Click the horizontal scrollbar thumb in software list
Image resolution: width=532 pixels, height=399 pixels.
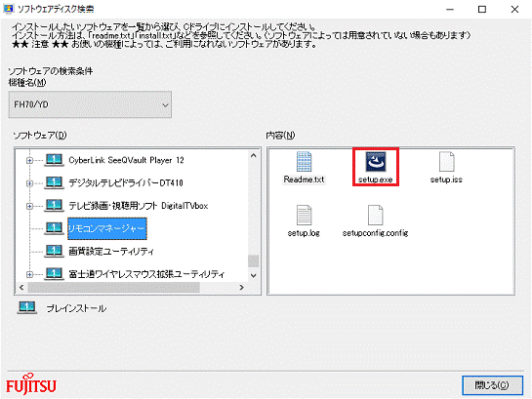click(x=113, y=288)
